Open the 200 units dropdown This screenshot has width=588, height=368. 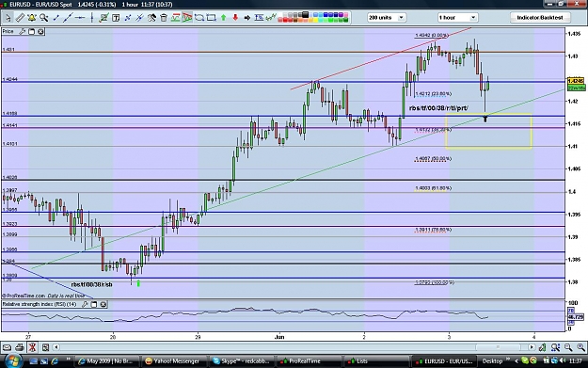387,18
